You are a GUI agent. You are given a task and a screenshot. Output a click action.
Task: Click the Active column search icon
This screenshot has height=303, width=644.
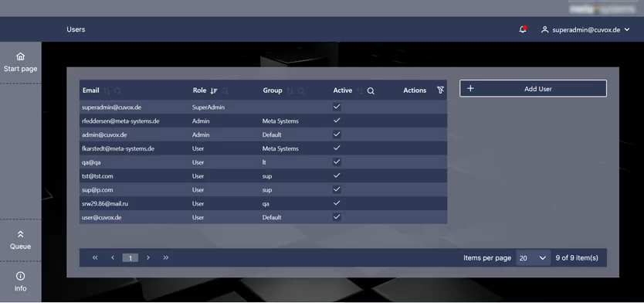[371, 91]
